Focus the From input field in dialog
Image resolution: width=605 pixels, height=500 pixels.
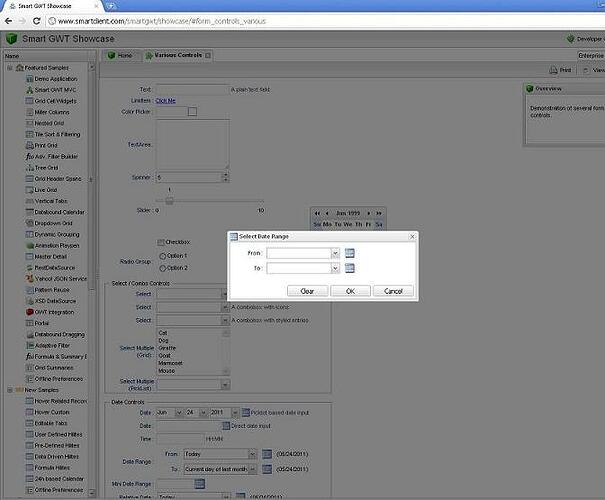click(x=299, y=253)
